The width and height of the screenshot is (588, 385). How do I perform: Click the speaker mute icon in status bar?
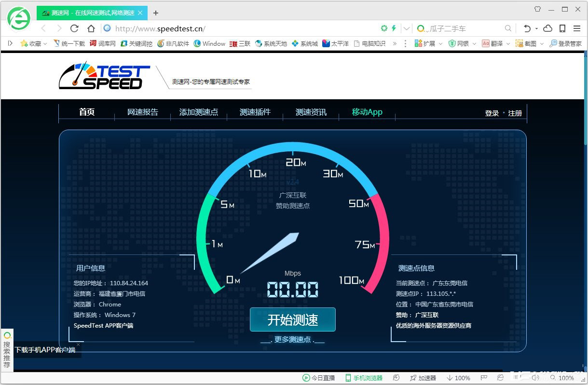pyautogui.click(x=535, y=378)
